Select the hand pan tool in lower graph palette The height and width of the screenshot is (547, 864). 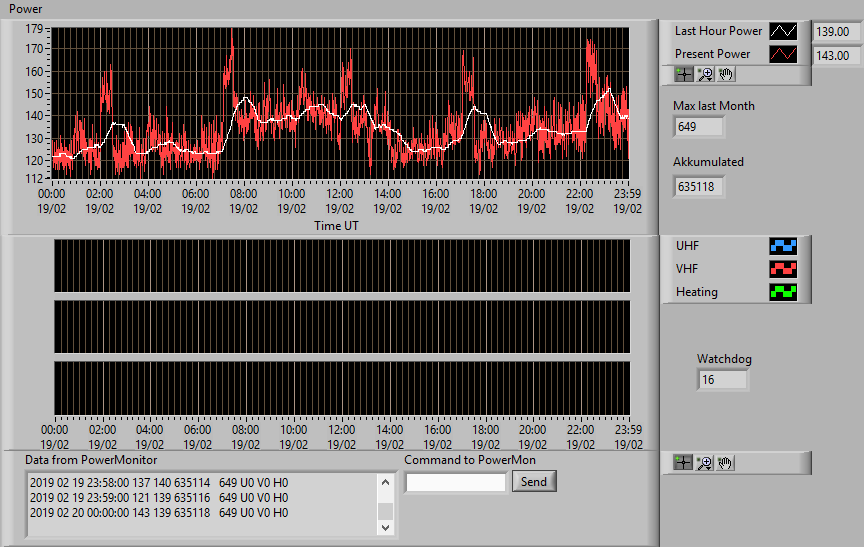pyautogui.click(x=725, y=463)
